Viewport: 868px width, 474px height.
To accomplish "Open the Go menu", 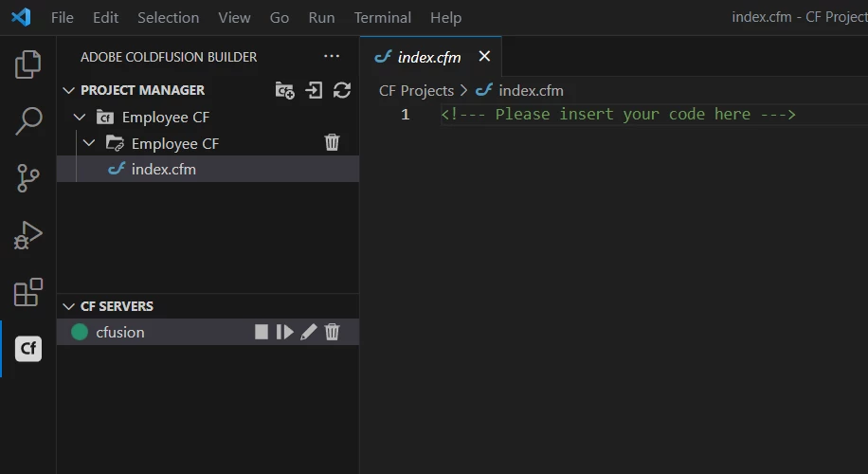I will (x=279, y=18).
